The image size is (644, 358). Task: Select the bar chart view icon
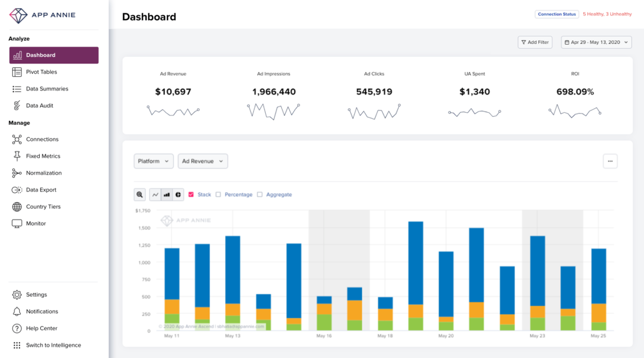(167, 195)
